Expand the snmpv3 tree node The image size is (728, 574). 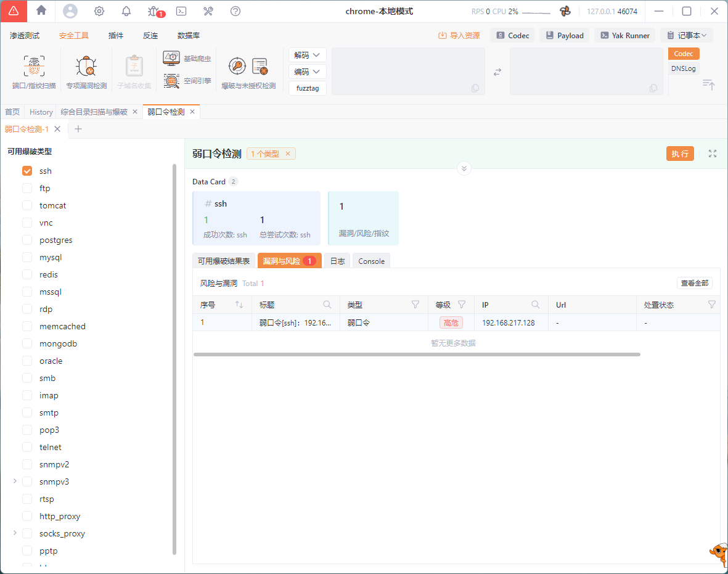15,481
